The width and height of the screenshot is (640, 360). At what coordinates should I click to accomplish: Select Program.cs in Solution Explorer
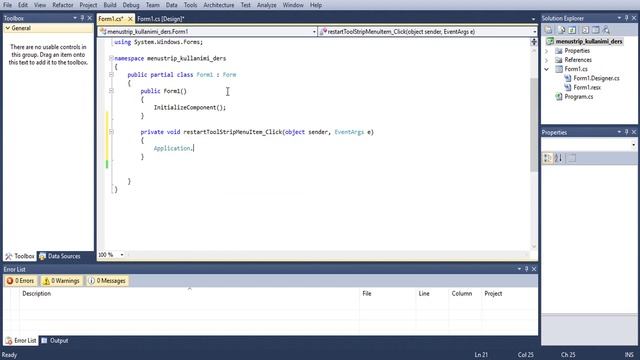coord(579,97)
